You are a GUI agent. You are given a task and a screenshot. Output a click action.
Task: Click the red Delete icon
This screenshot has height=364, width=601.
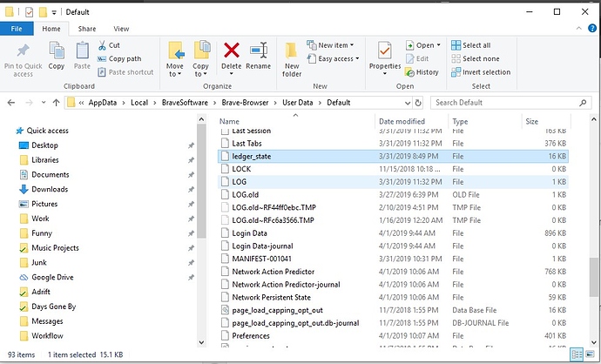pyautogui.click(x=232, y=51)
